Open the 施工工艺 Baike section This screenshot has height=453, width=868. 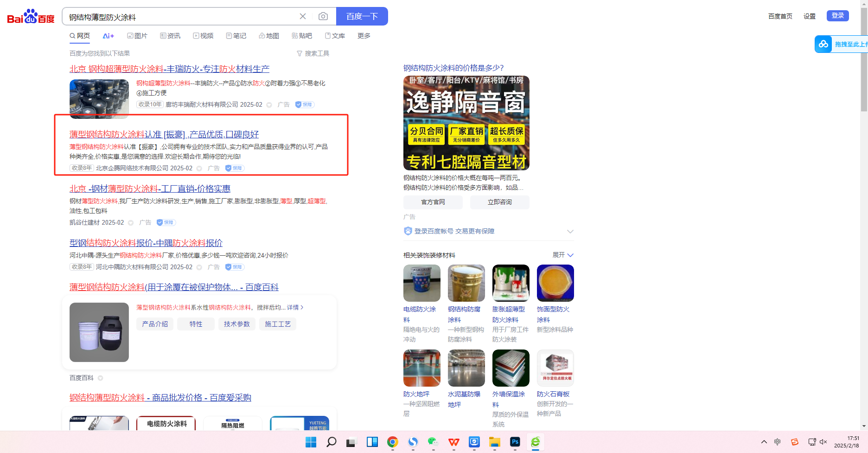[x=277, y=324]
